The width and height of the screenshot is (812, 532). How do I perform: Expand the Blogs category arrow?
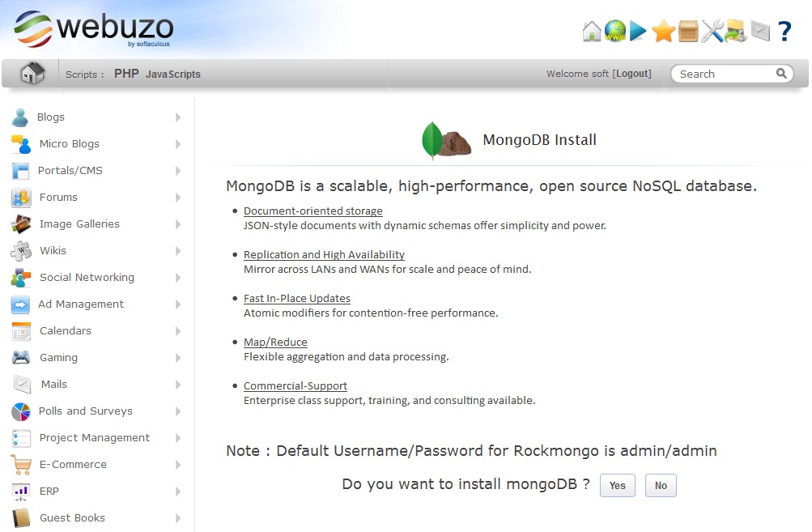tap(177, 117)
